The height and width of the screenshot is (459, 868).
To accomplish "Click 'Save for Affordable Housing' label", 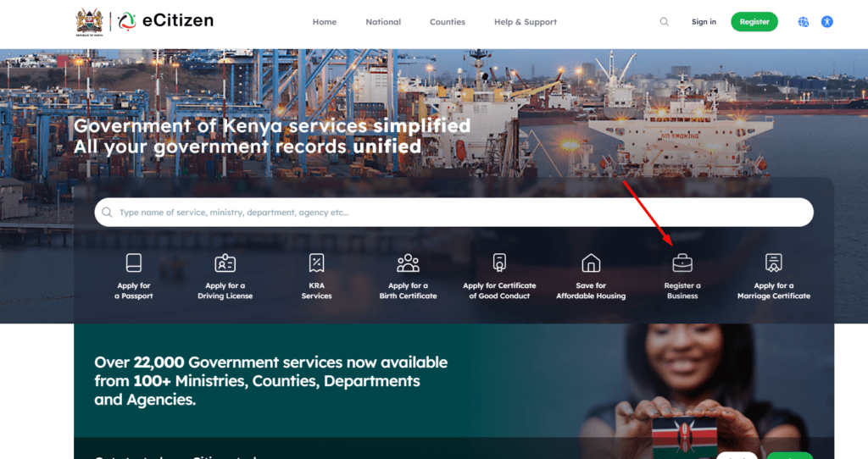I will (591, 290).
